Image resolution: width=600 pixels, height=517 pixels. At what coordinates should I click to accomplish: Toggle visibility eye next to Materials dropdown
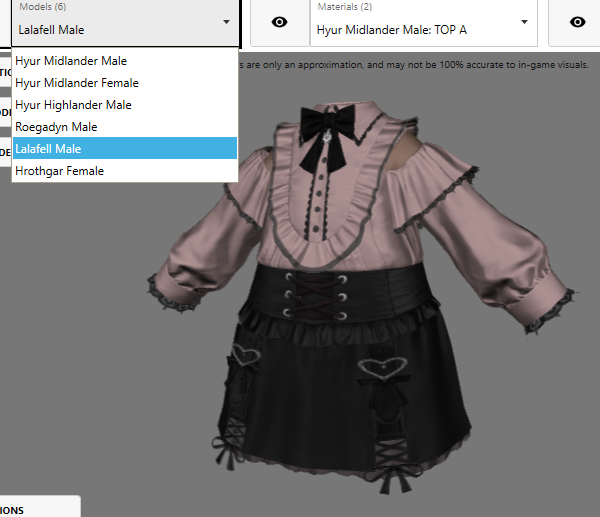pyautogui.click(x=577, y=22)
